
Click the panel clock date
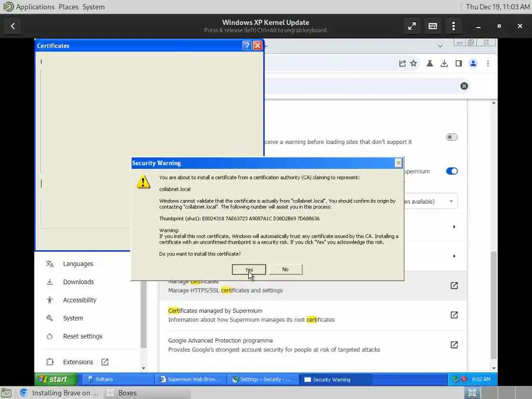(497, 7)
